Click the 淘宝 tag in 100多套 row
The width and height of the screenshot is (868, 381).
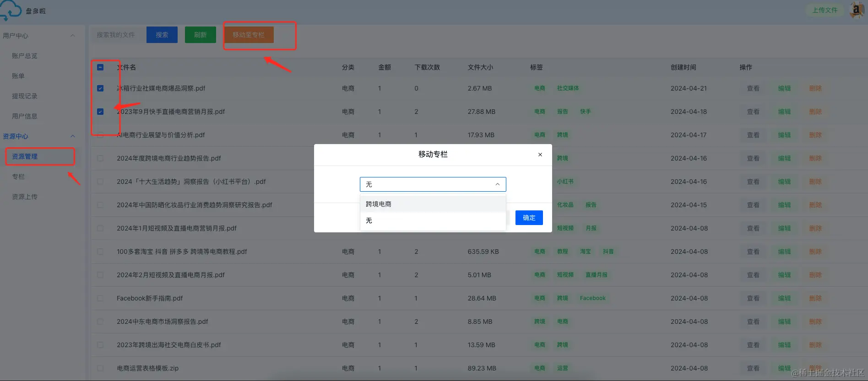tap(586, 252)
